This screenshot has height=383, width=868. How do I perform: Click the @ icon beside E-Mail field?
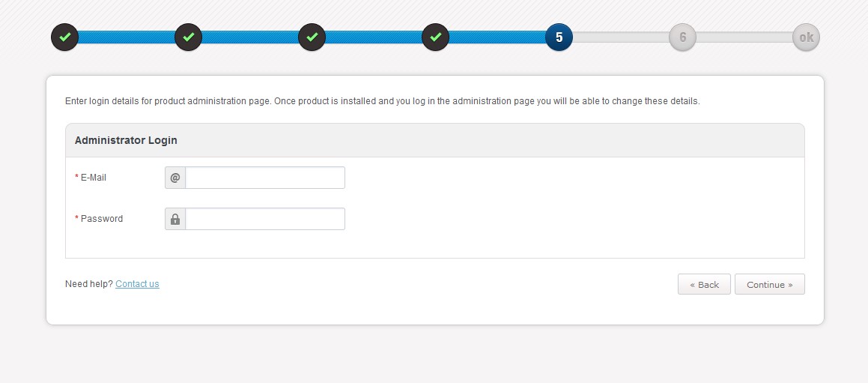click(x=175, y=178)
